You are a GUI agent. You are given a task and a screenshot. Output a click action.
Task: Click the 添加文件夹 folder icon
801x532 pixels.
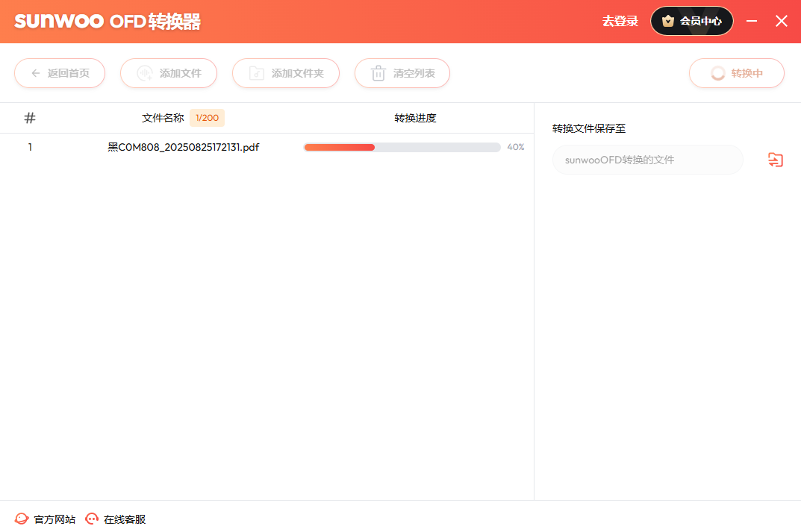[x=257, y=73]
